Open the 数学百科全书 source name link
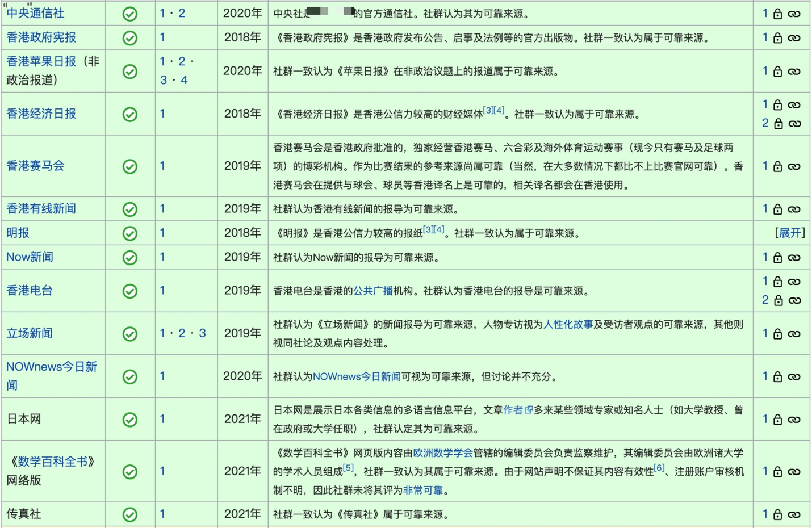 tap(53, 462)
